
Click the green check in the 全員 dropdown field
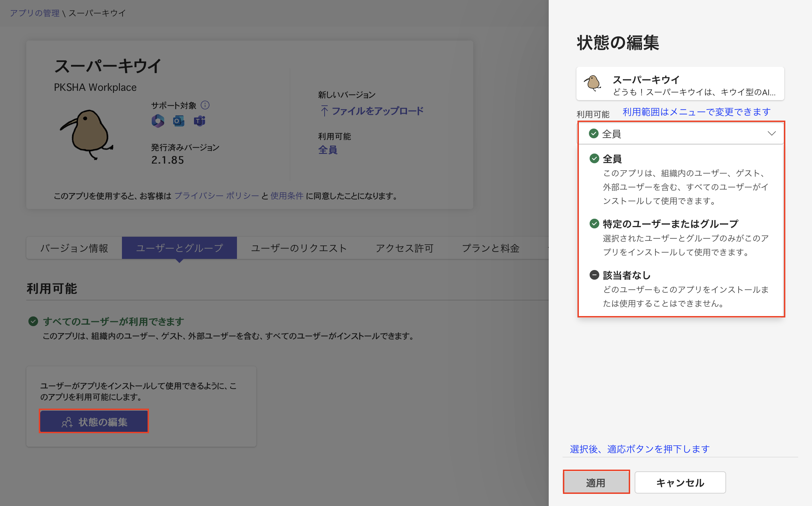(594, 134)
